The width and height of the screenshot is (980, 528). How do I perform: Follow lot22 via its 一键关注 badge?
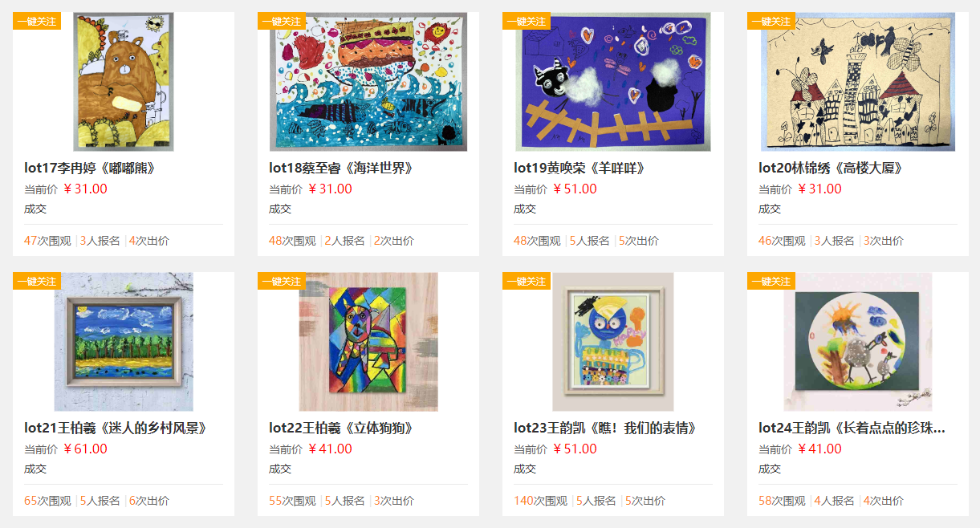[x=282, y=281]
